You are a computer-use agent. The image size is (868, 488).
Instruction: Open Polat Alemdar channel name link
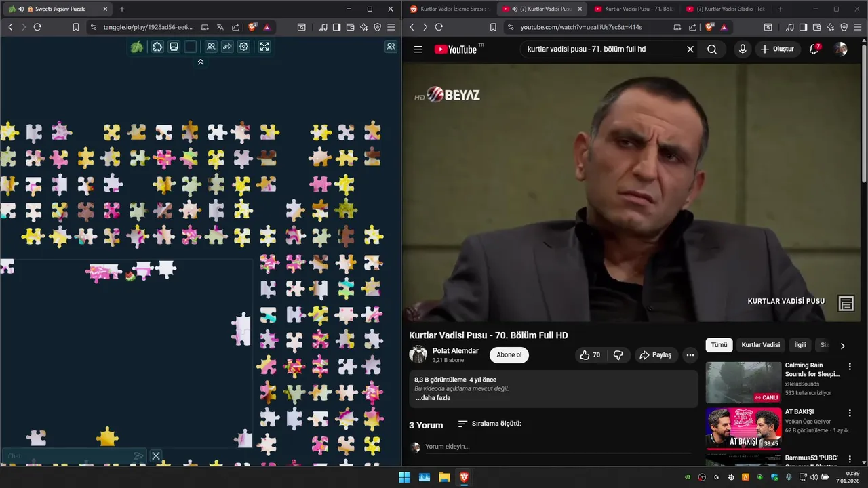pos(456,351)
